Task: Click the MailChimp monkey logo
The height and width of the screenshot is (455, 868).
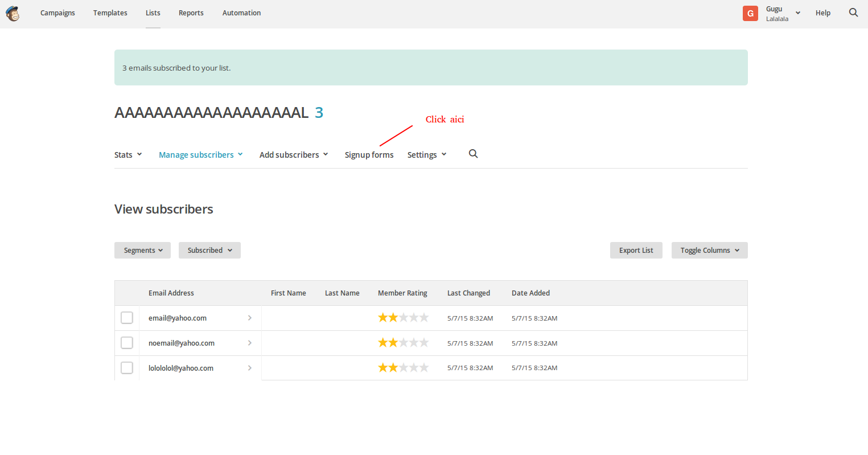Action: [13, 13]
